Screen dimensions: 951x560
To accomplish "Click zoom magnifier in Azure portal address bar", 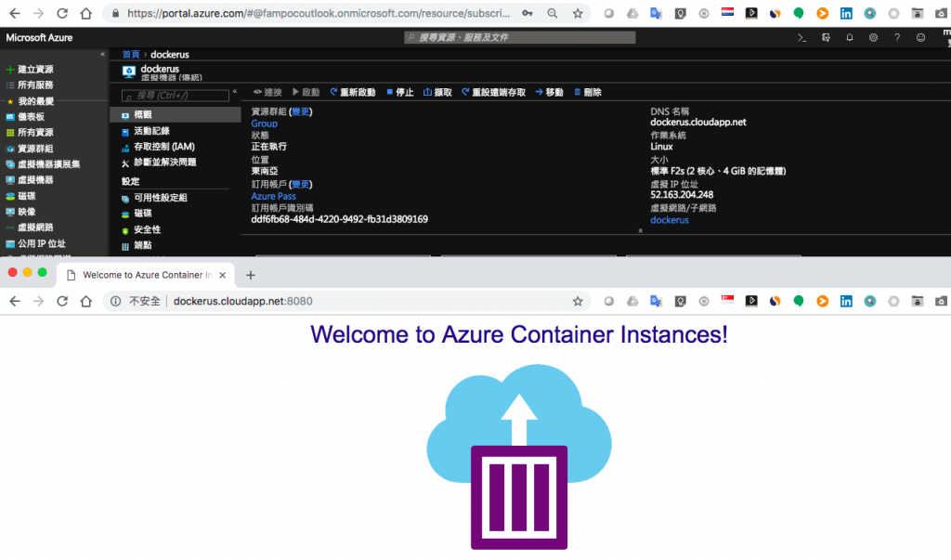I will [553, 13].
